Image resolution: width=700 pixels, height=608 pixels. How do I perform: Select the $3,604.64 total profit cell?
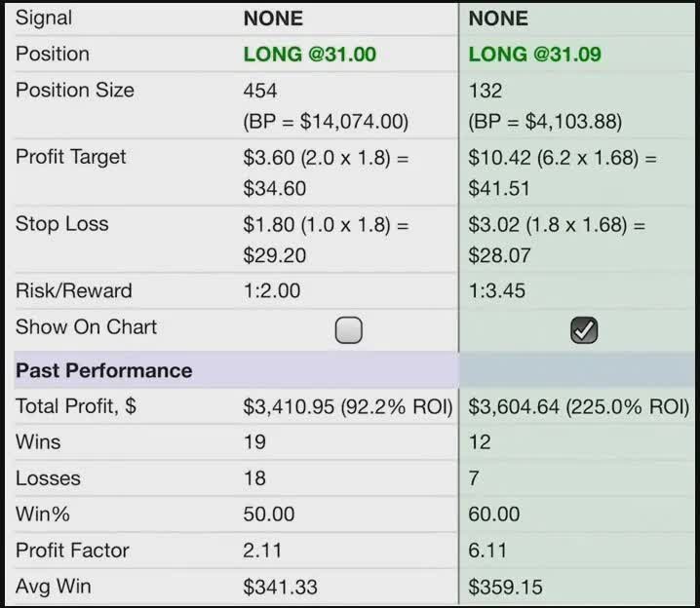[578, 407]
